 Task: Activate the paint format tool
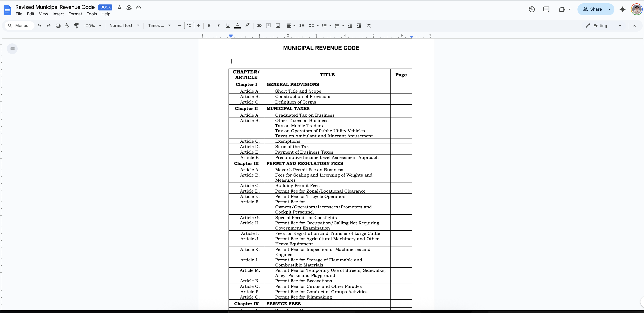pyautogui.click(x=77, y=26)
